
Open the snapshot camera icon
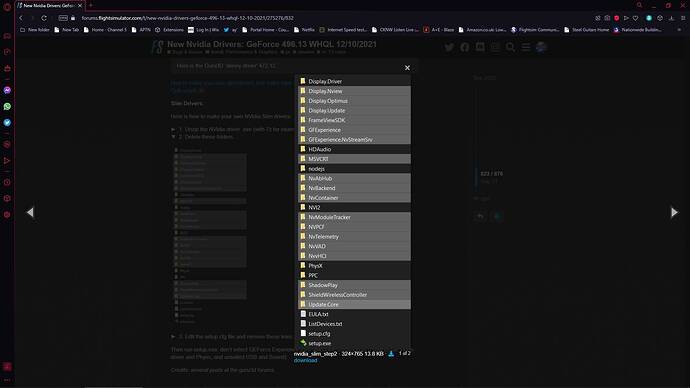pyautogui.click(x=607, y=18)
